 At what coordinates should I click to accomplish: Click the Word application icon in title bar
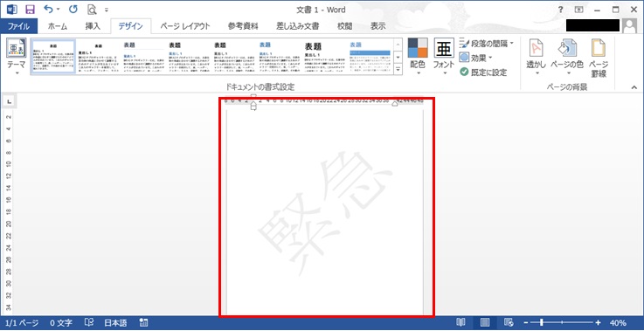tap(12, 10)
